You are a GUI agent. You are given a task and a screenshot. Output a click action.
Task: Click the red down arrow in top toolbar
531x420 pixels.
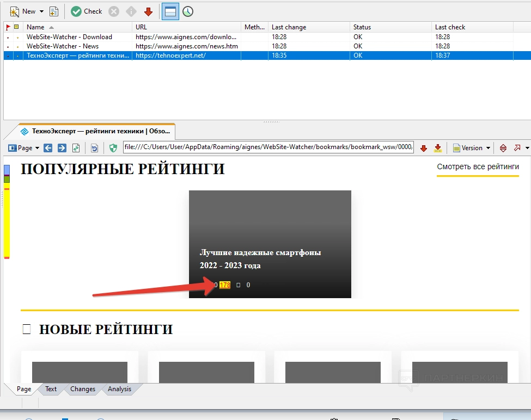click(x=148, y=12)
